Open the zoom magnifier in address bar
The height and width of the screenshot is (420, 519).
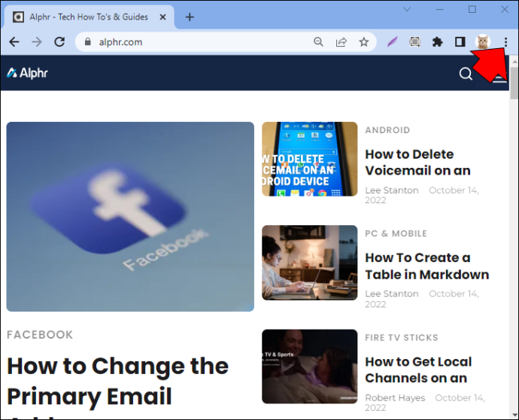pyautogui.click(x=318, y=41)
